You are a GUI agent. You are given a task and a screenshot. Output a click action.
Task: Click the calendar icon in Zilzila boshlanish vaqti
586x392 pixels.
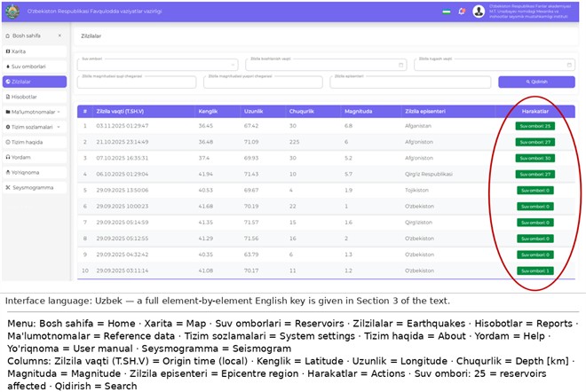tap(400, 65)
